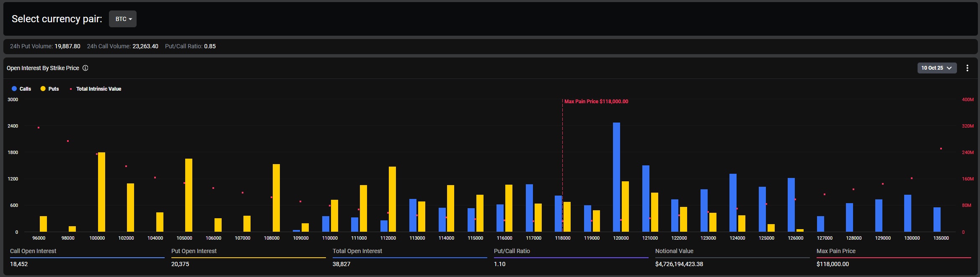980x277 pixels.
Task: Click the red intrinsic value dot above 96000
Action: click(x=39, y=128)
